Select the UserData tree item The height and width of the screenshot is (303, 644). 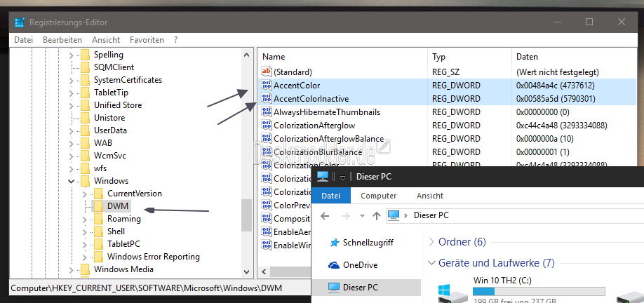[110, 130]
